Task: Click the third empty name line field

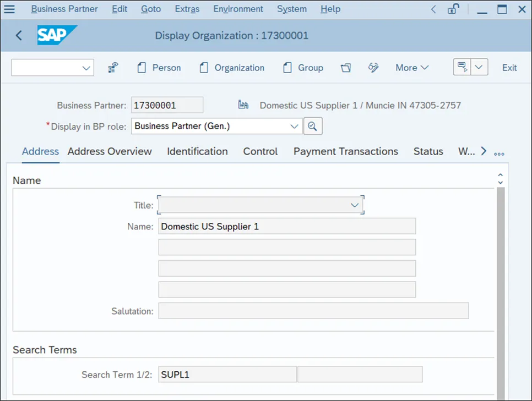Action: click(287, 268)
